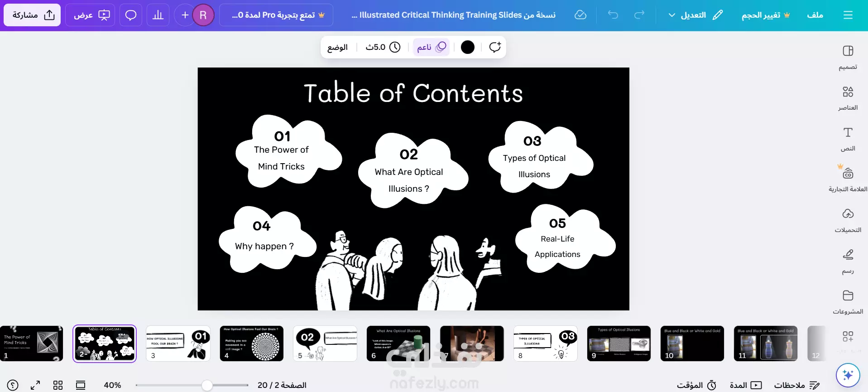Click the R user avatar
868x392 pixels.
(203, 15)
